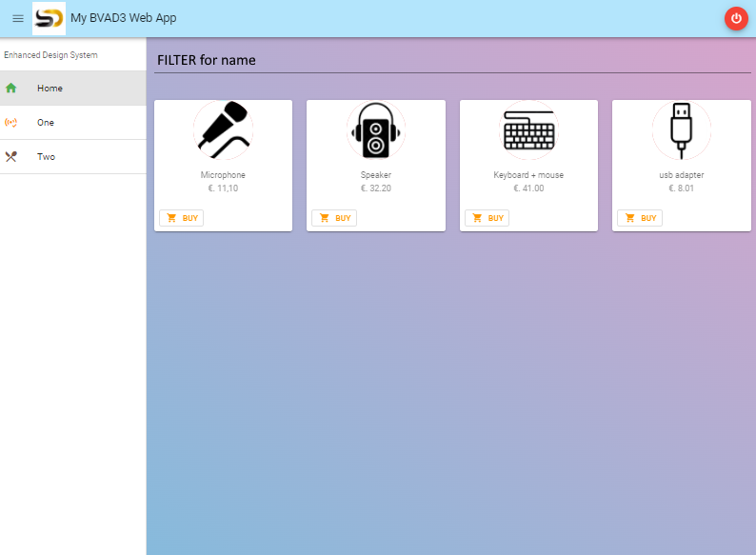Click the price €. 32.20
This screenshot has width=756, height=555.
pos(376,188)
